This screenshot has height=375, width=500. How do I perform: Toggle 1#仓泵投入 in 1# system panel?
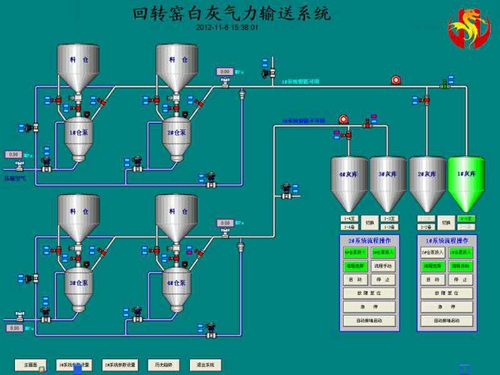coord(461,252)
